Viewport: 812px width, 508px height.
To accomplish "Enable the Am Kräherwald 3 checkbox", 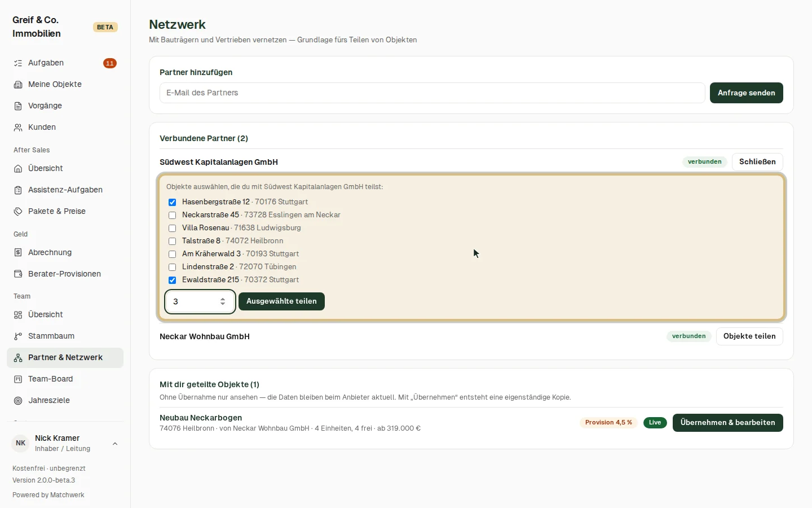I will (173, 254).
